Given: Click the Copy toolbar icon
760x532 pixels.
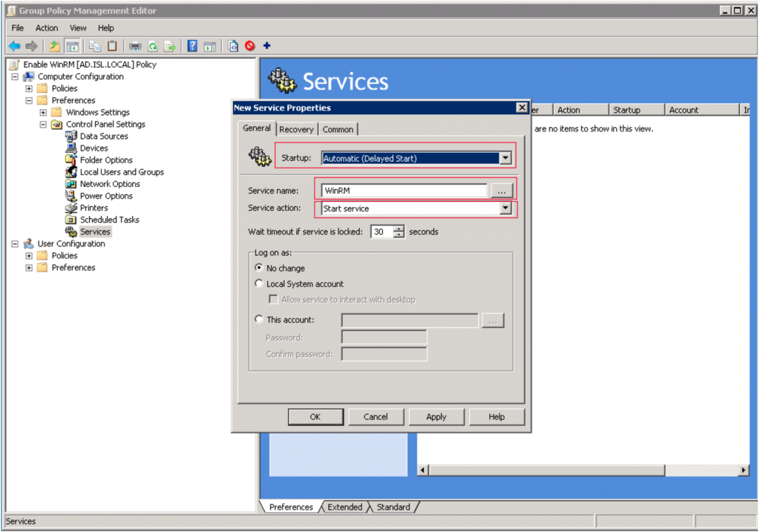Looking at the screenshot, I should (x=94, y=45).
